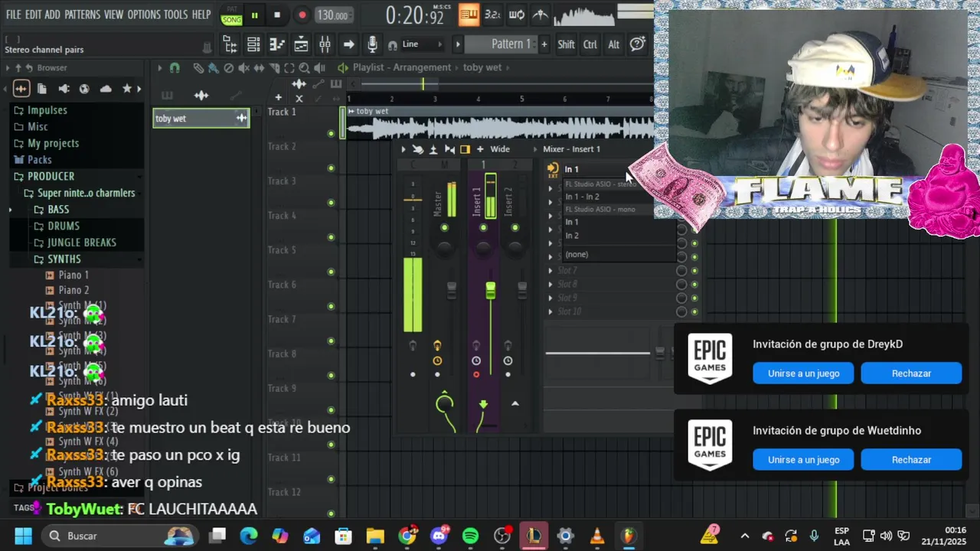Switch to SONG mode in transport
Screen dimensions: 980x551
tap(231, 19)
